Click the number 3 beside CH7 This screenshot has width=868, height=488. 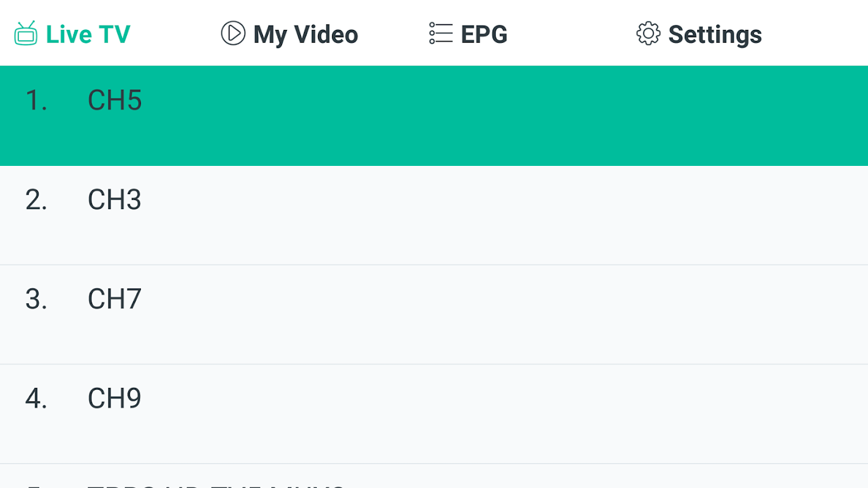coord(36,300)
